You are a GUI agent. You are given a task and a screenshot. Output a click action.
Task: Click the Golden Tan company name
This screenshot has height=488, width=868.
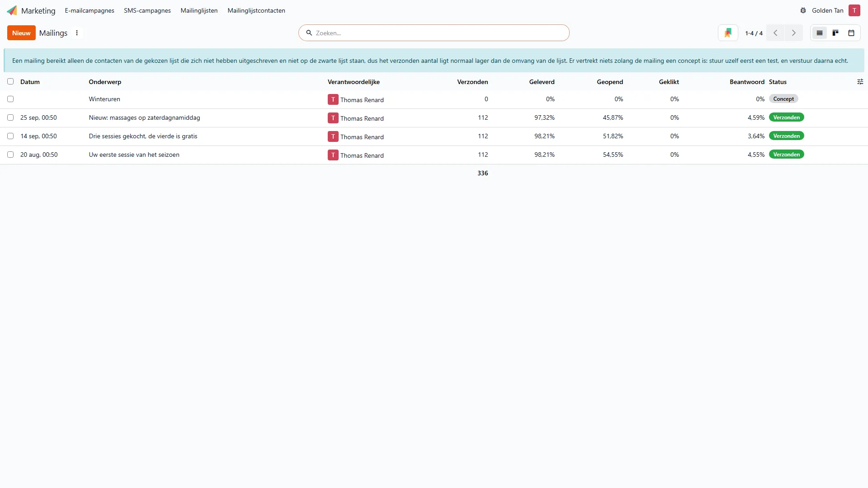coord(827,10)
